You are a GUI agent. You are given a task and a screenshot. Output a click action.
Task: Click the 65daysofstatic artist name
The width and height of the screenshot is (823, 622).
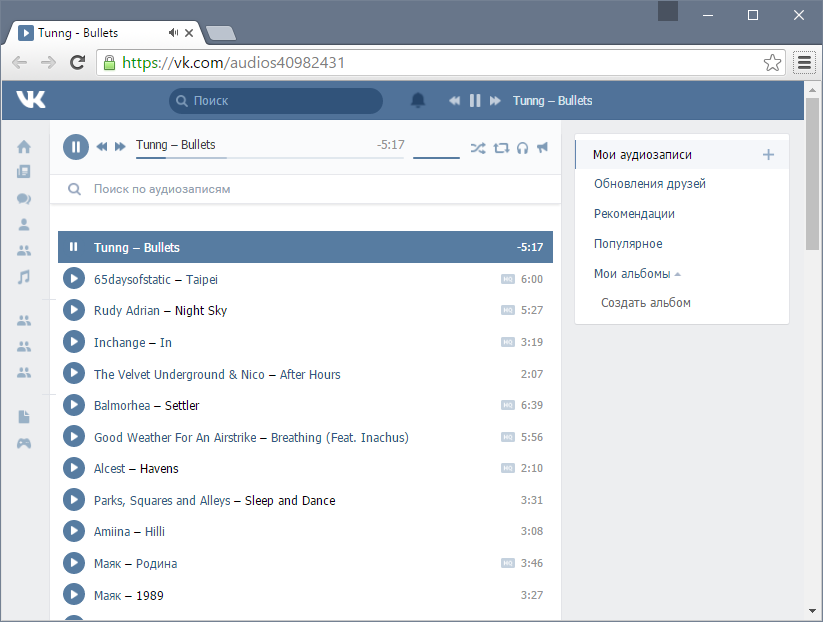pos(132,279)
